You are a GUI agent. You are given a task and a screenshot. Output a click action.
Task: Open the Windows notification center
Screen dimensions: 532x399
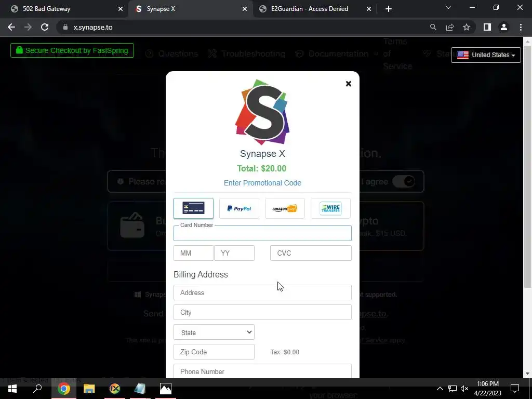(x=515, y=389)
